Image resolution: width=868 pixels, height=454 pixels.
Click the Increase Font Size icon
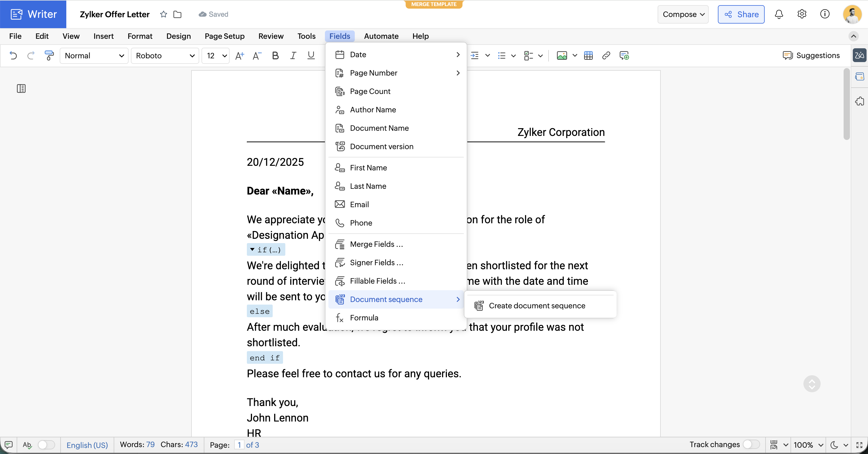pos(239,55)
